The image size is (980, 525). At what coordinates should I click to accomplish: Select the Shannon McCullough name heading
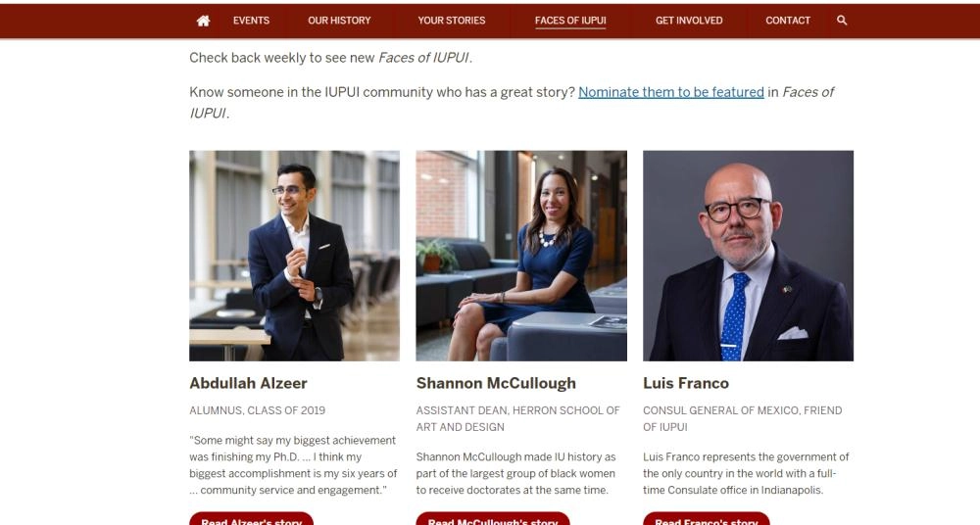pyautogui.click(x=496, y=383)
